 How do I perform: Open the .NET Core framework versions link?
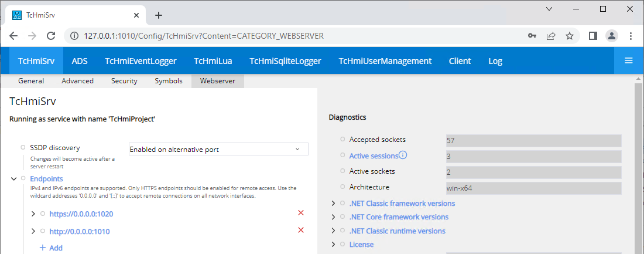coord(399,217)
